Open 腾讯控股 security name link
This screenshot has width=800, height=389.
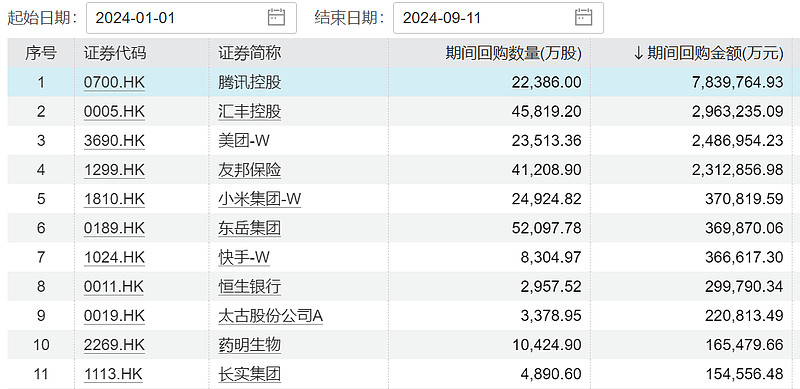249,83
